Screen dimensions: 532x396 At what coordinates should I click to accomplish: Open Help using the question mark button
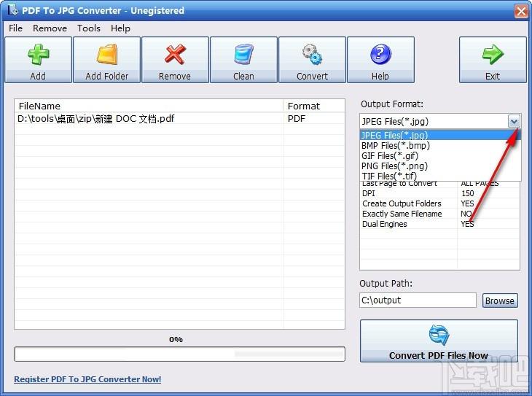tap(380, 60)
